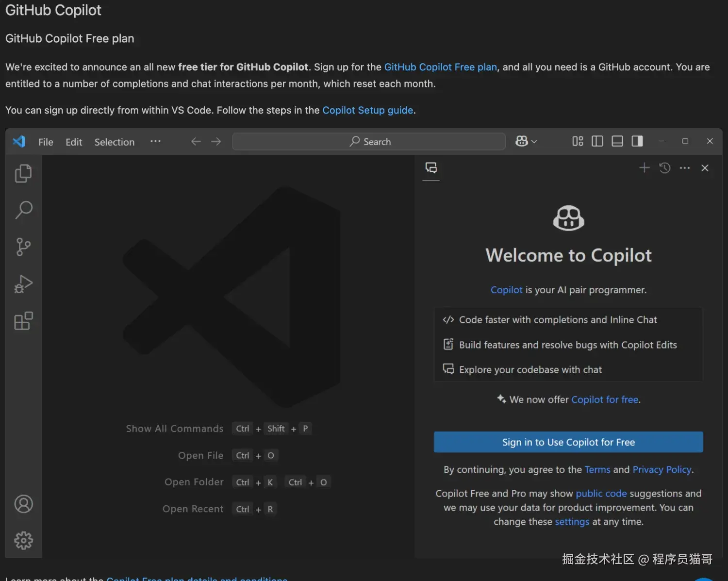Image resolution: width=728 pixels, height=581 pixels.
Task: Click the Welcome to Copilot heading
Action: 568,255
